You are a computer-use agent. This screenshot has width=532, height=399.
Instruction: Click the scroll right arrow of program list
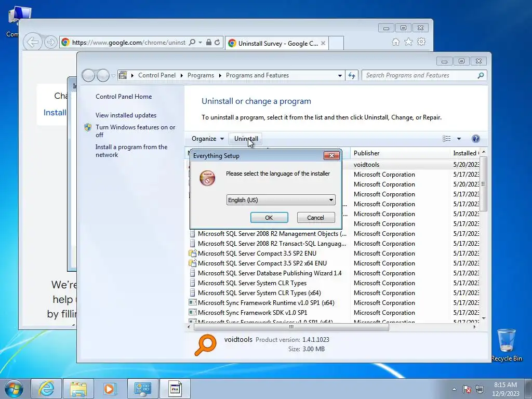pos(475,327)
